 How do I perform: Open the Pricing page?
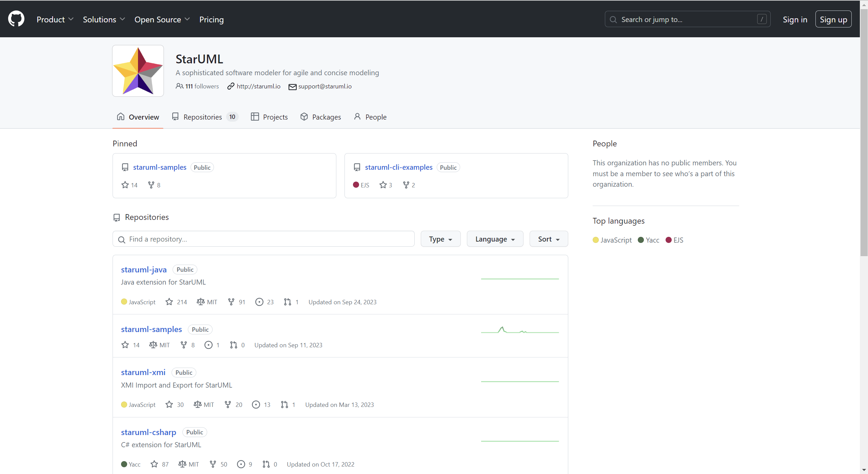(211, 20)
